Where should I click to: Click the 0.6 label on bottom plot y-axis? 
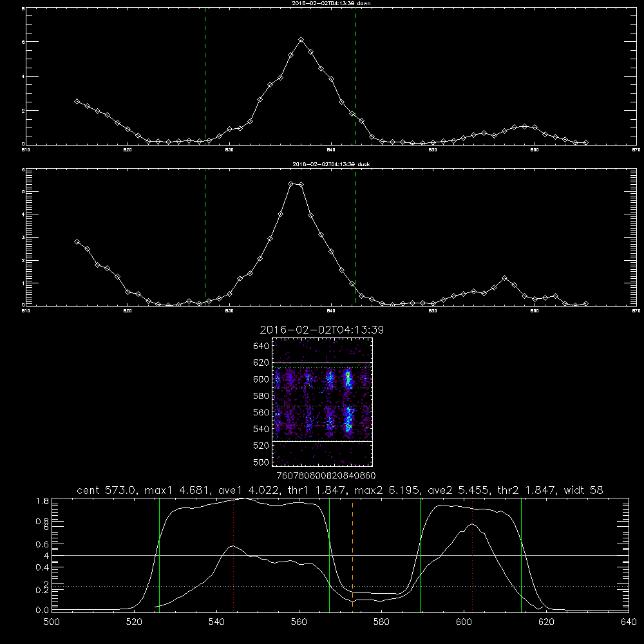pyautogui.click(x=43, y=544)
